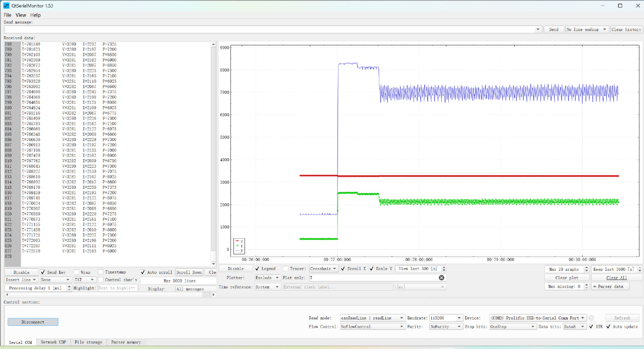Image resolution: width=644 pixels, height=349 pixels.
Task: Open the Crosshair tracer dropdown
Action: pos(324,268)
